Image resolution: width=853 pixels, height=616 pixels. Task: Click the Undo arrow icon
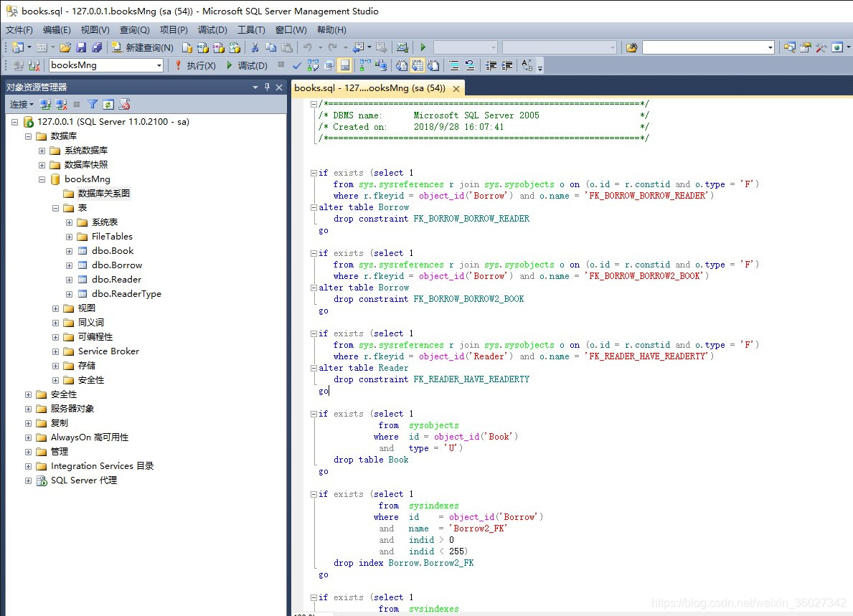[307, 48]
